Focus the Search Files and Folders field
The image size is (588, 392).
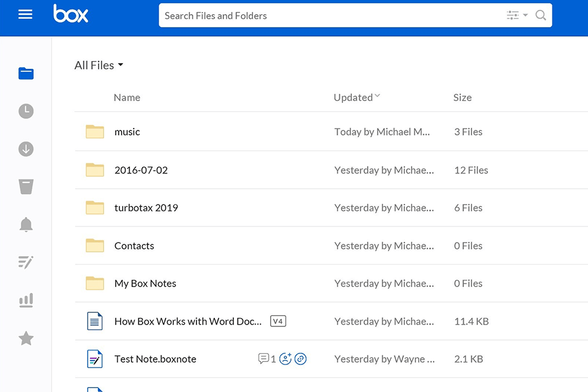331,16
